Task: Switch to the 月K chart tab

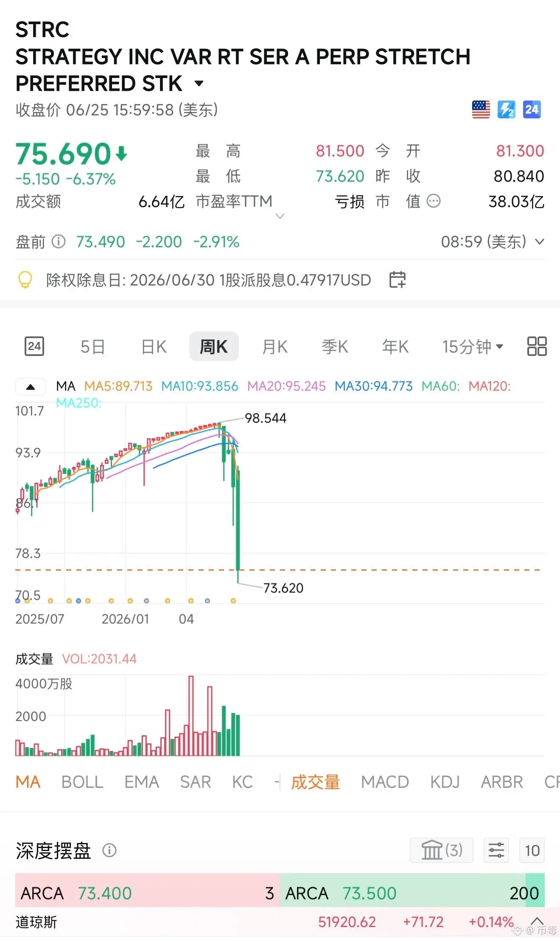Action: (275, 347)
